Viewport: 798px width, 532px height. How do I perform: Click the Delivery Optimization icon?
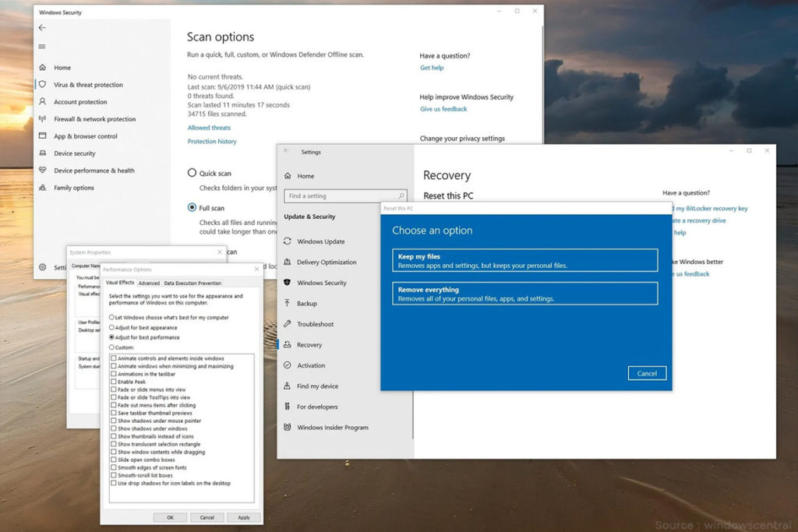tap(288, 262)
